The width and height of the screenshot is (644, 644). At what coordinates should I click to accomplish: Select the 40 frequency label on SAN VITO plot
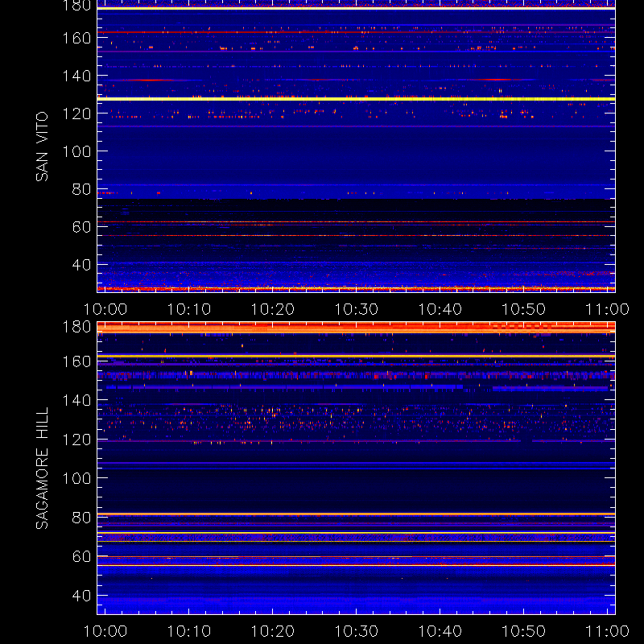point(81,265)
